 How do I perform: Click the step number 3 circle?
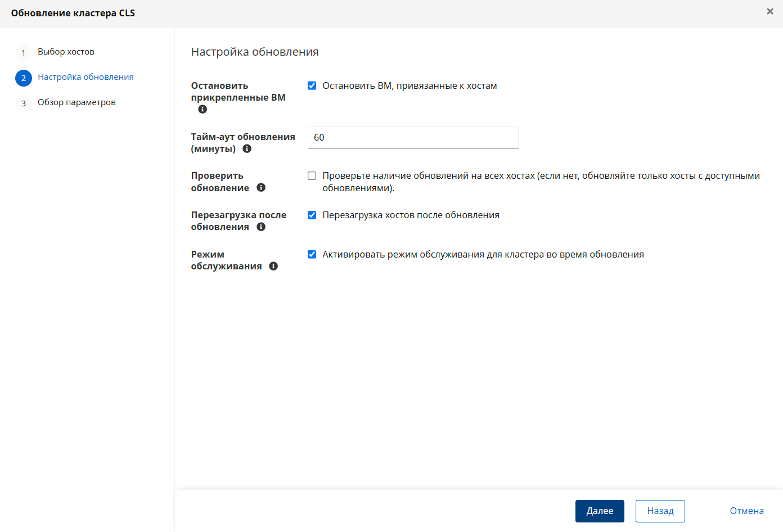pyautogui.click(x=24, y=103)
